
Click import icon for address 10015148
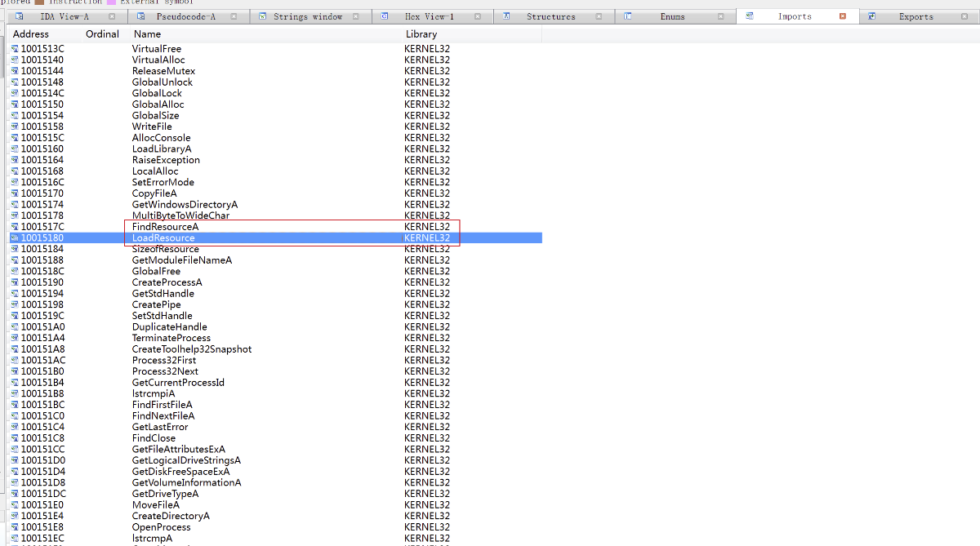coord(15,82)
